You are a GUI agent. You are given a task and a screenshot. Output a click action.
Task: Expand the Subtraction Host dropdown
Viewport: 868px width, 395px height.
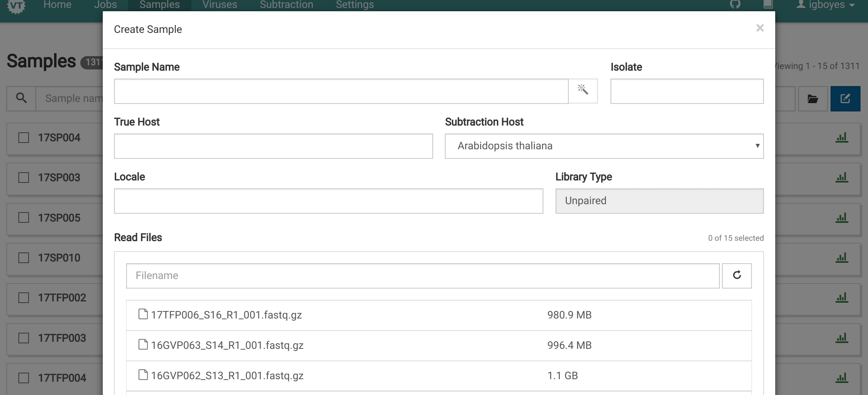(x=604, y=146)
